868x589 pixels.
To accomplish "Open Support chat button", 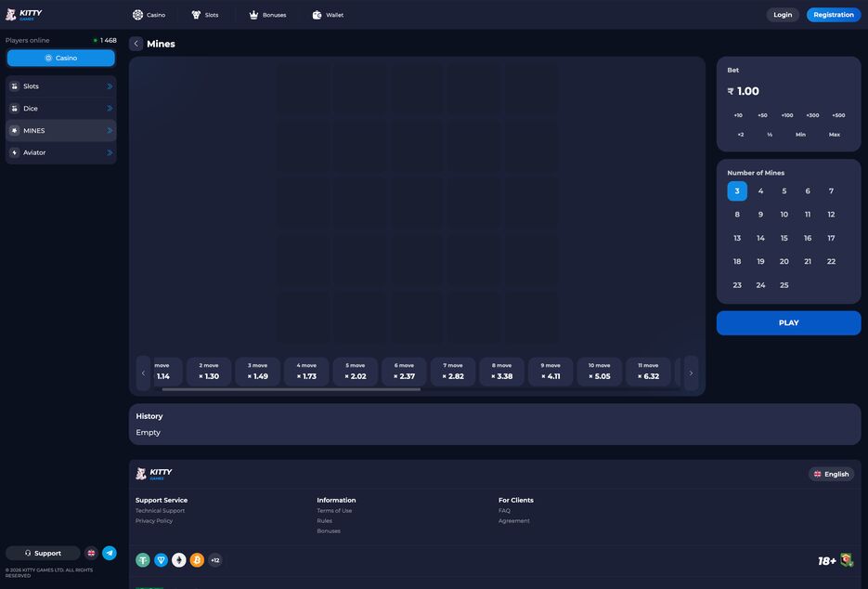I will pos(43,553).
